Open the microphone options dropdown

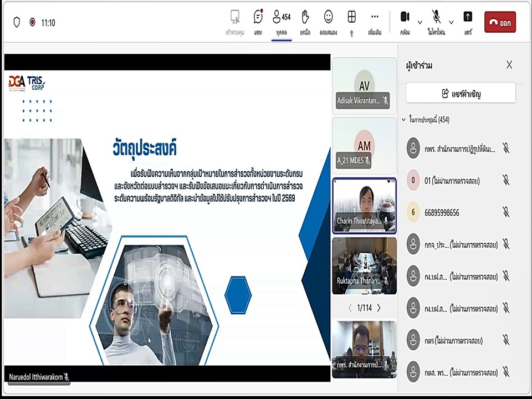click(451, 23)
